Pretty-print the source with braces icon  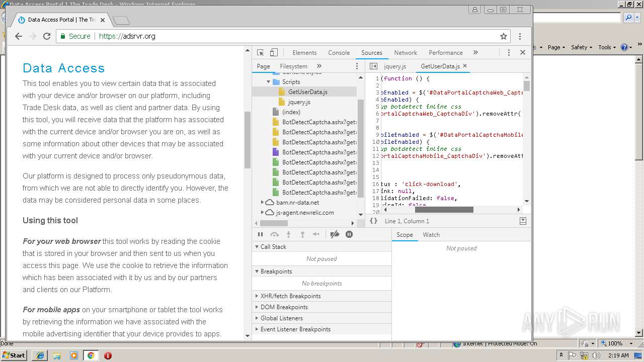pos(373,221)
